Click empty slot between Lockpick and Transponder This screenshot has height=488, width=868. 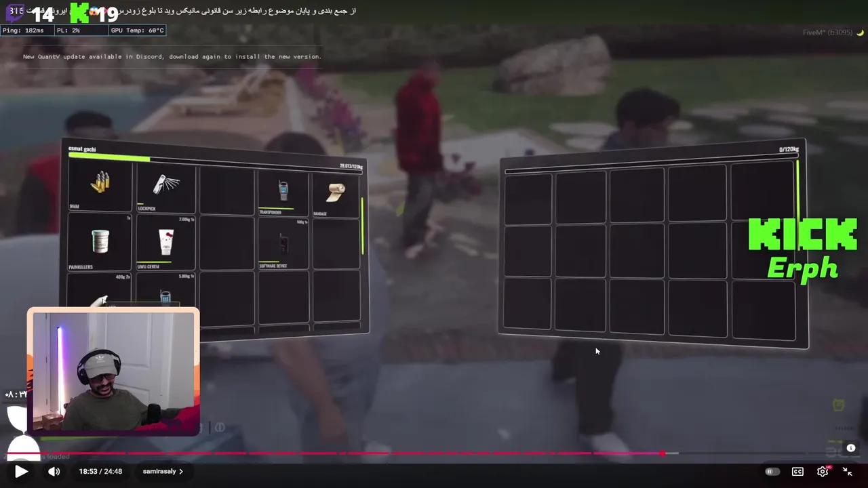tap(226, 191)
